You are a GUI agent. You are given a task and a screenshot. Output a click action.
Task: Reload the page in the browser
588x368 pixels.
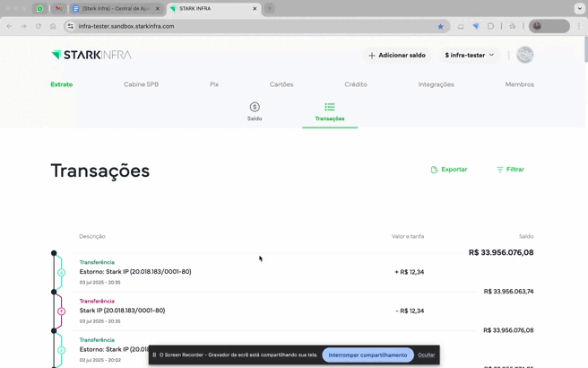click(x=39, y=26)
